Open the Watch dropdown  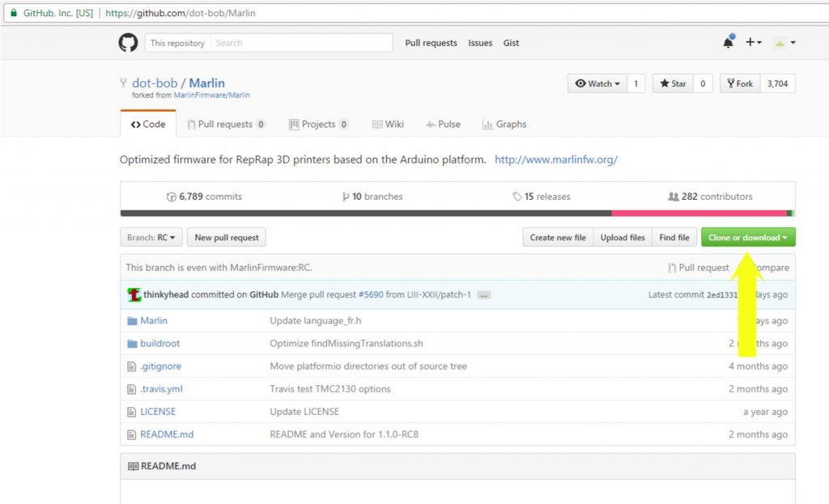597,83
